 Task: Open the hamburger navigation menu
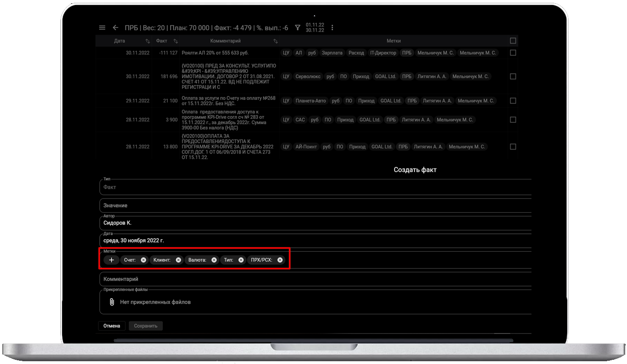click(x=102, y=28)
